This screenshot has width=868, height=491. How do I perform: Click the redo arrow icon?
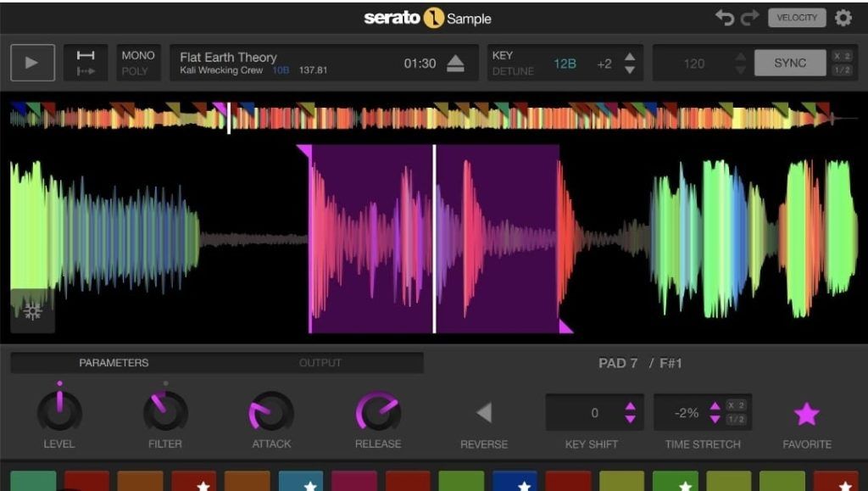tap(749, 18)
